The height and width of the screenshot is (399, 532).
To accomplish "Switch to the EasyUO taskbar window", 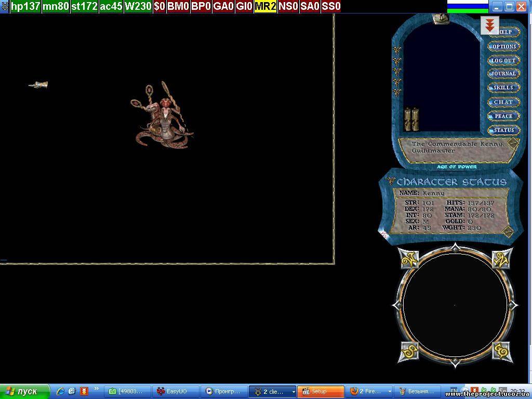I will point(176,392).
